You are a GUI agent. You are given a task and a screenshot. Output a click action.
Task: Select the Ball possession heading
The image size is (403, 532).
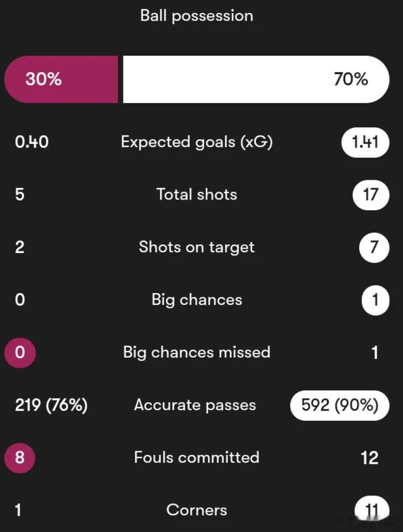click(197, 16)
